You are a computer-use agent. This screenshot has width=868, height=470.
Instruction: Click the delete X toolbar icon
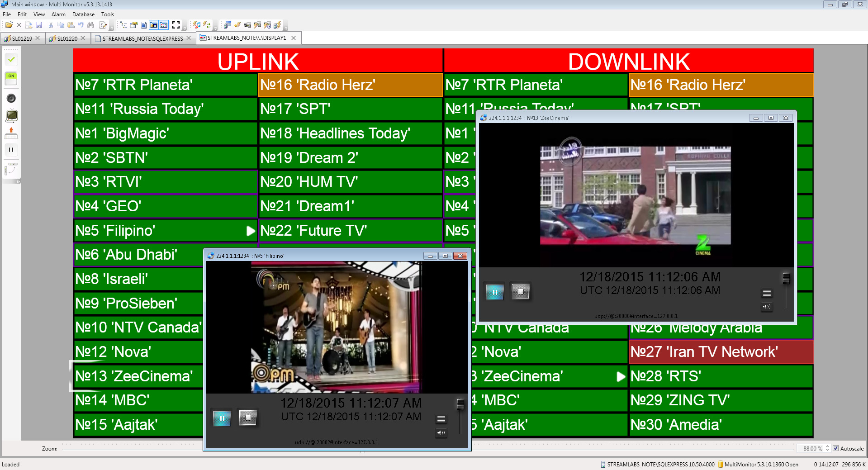(19, 25)
